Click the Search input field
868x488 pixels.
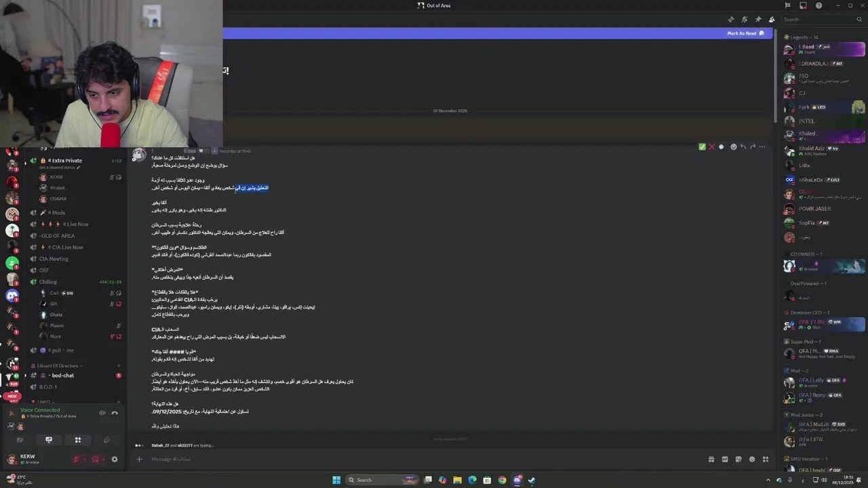click(x=822, y=19)
